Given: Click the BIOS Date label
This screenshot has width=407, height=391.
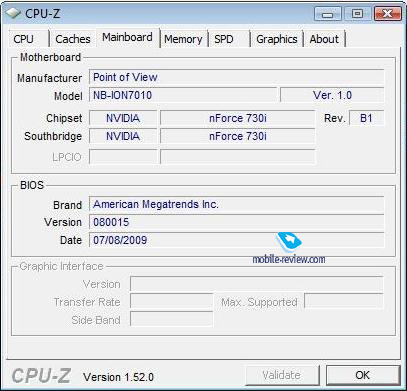Looking at the screenshot, I should [71, 240].
